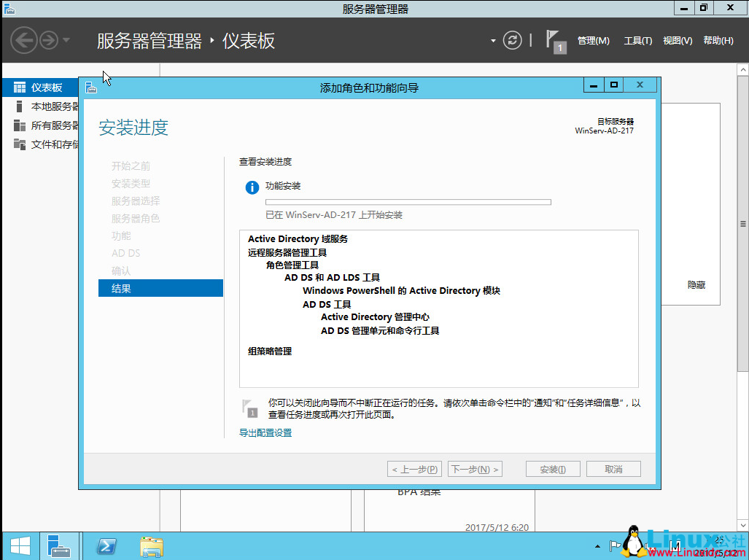This screenshot has height=560, width=749.
Task: Open File Explorer from the taskbar
Action: [x=151, y=545]
